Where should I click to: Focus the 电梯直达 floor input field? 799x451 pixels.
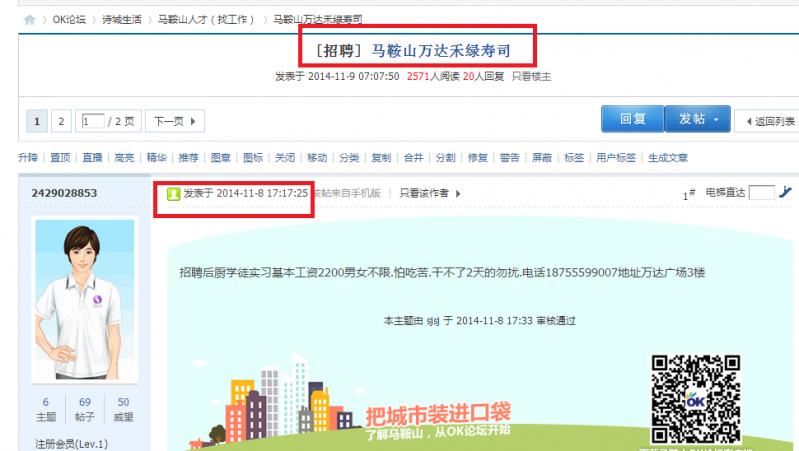click(761, 193)
